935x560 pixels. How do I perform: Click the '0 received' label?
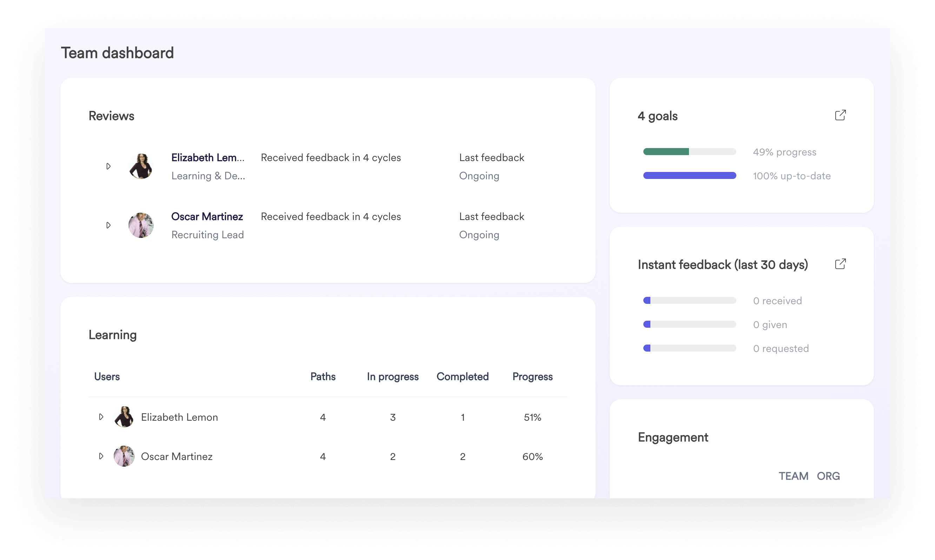tap(777, 300)
